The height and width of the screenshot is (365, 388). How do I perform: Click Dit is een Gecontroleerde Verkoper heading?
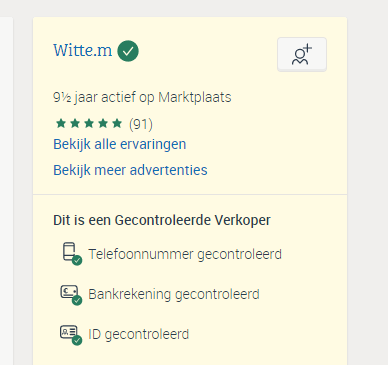[162, 220]
